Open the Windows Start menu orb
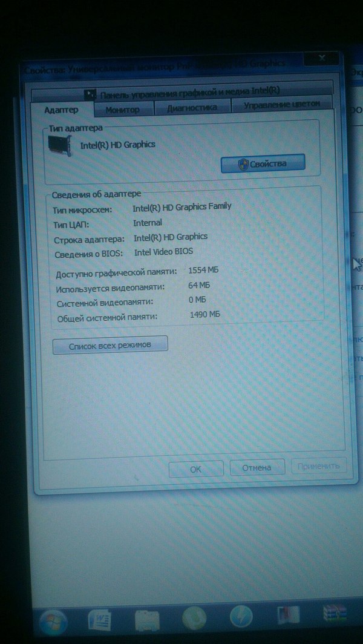 pos(54,621)
